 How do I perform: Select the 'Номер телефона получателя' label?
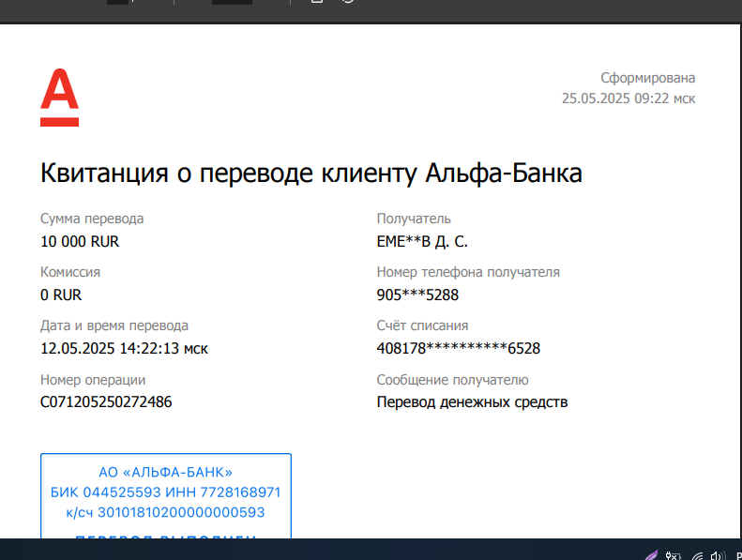coord(468,272)
